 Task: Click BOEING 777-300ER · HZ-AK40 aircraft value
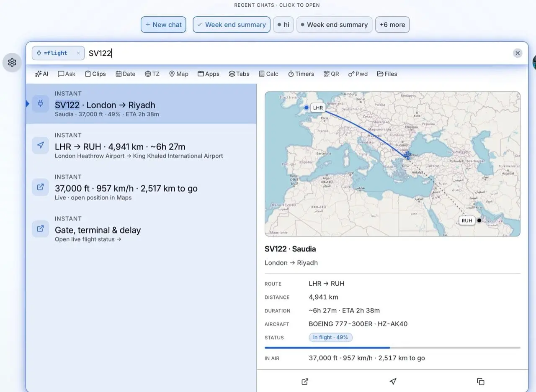click(358, 324)
